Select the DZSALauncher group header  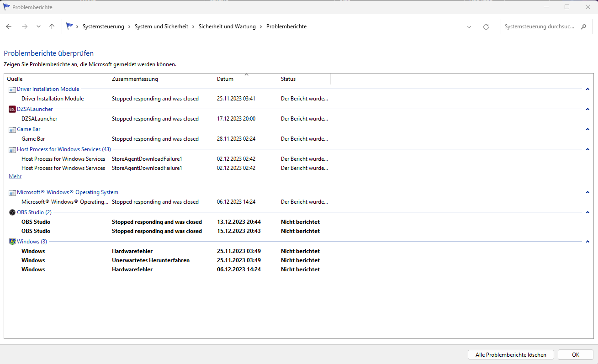click(x=35, y=109)
